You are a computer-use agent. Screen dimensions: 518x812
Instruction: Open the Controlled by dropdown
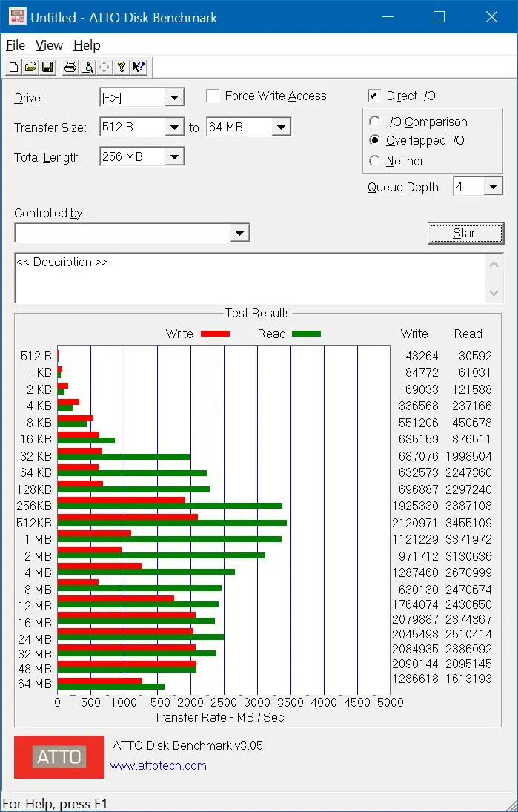tap(239, 233)
